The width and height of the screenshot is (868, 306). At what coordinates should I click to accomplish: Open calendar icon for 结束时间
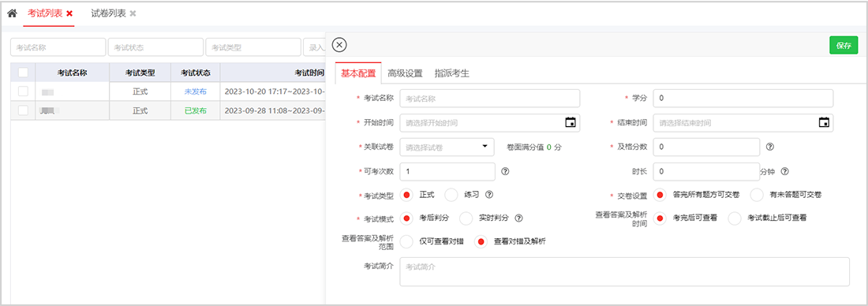(823, 122)
